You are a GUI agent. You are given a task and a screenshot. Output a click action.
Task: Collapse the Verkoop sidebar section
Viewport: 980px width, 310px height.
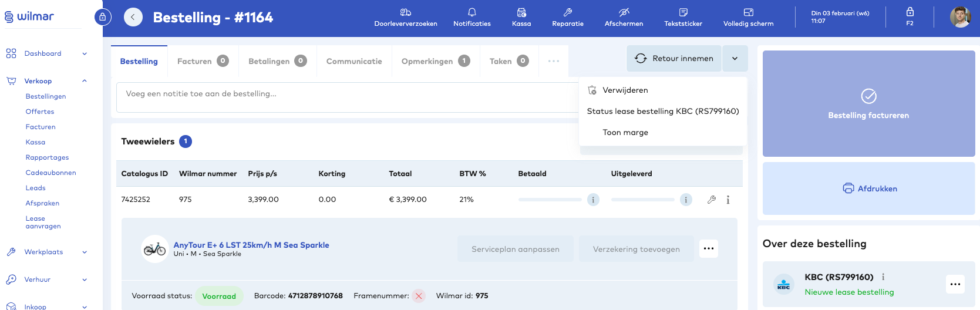point(85,81)
